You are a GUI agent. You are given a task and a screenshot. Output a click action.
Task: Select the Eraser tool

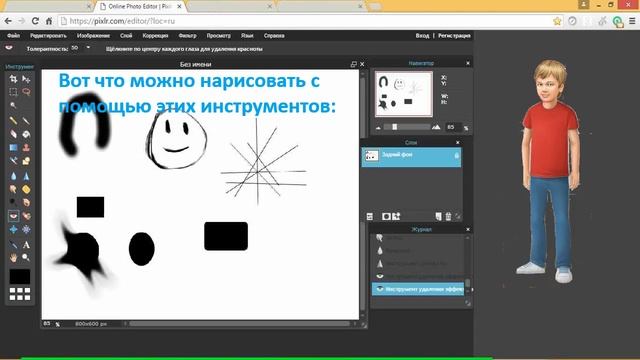pos(13,134)
